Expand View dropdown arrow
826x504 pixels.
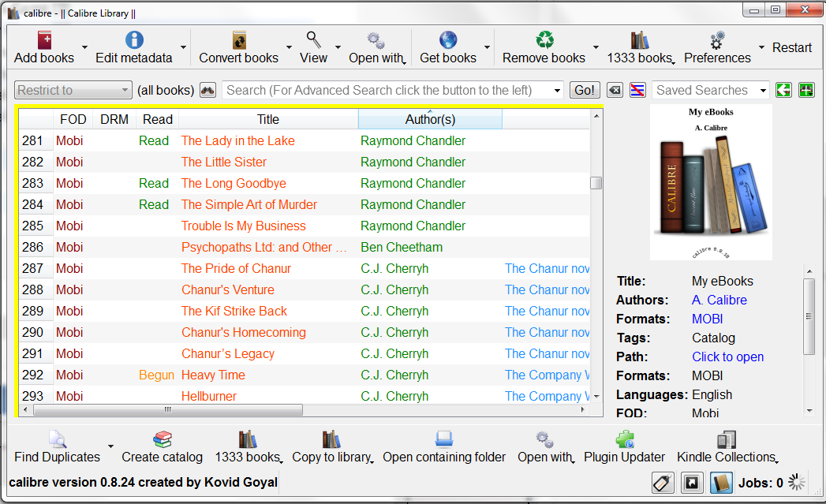[338, 47]
